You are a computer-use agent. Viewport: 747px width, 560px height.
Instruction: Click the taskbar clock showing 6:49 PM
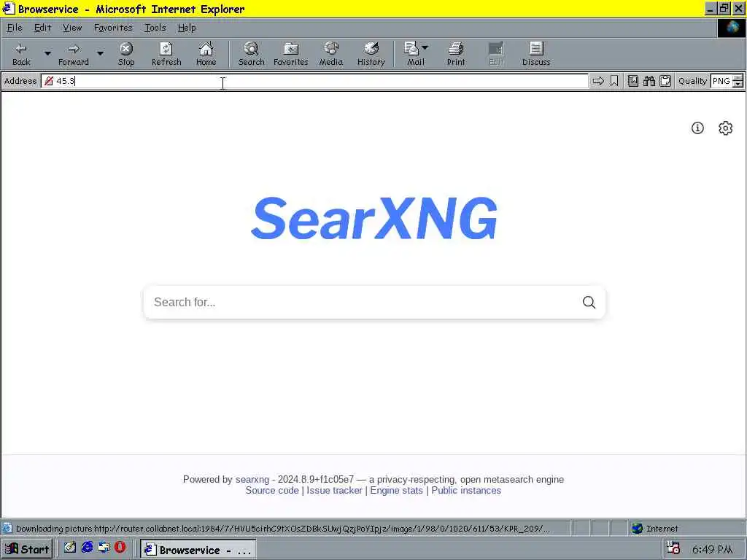712,550
